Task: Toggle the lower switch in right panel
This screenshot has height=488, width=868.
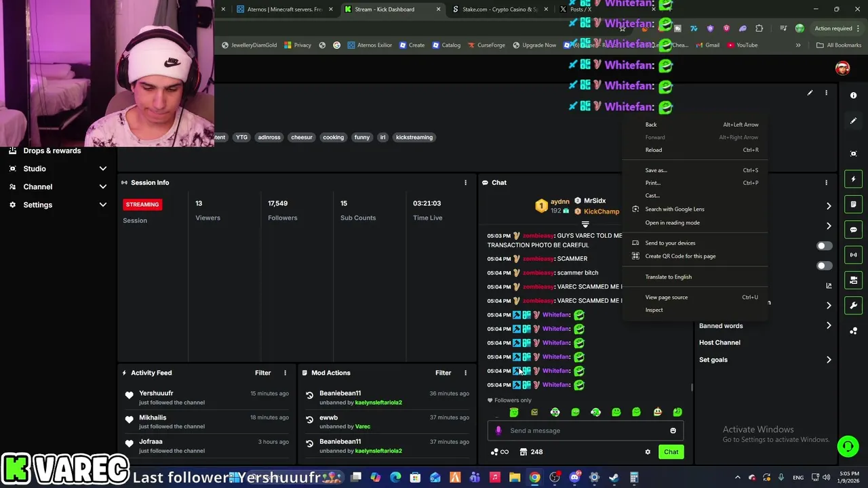Action: point(824,266)
